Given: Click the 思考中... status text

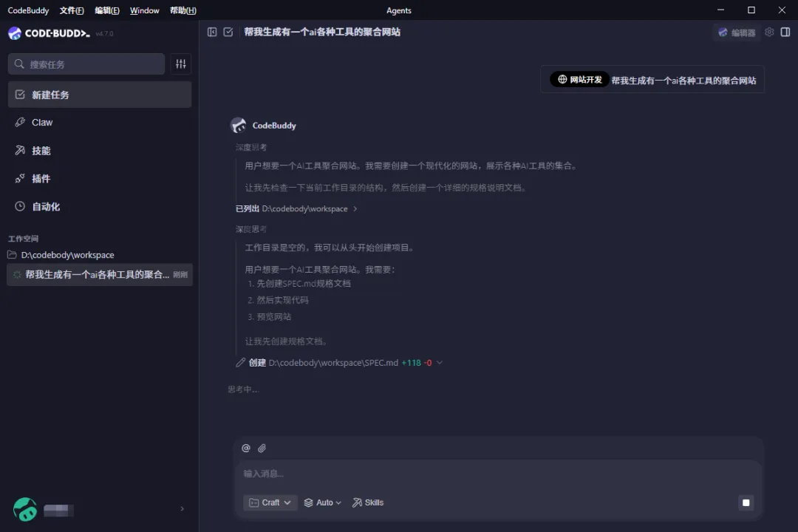Looking at the screenshot, I should click(243, 389).
